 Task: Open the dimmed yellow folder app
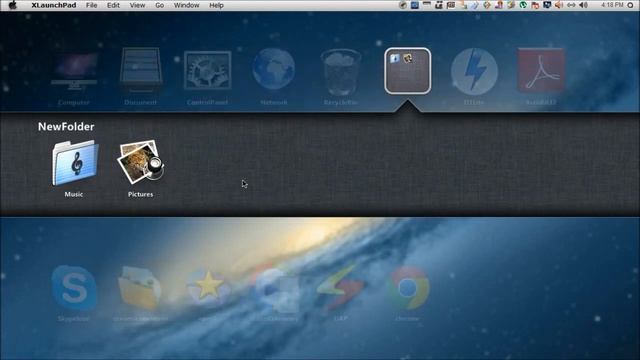(140, 288)
